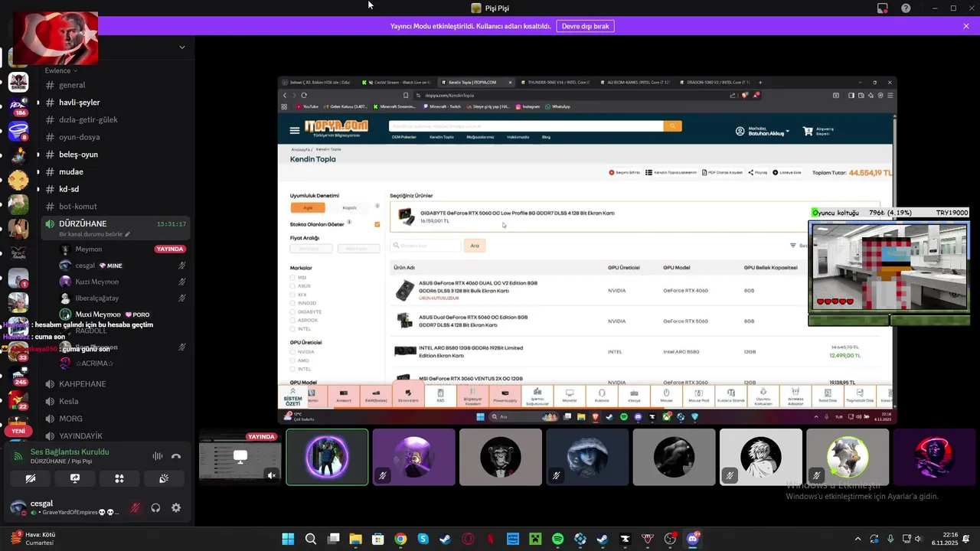Open noise suppression waveform icon
980x551 pixels.
coord(158,456)
